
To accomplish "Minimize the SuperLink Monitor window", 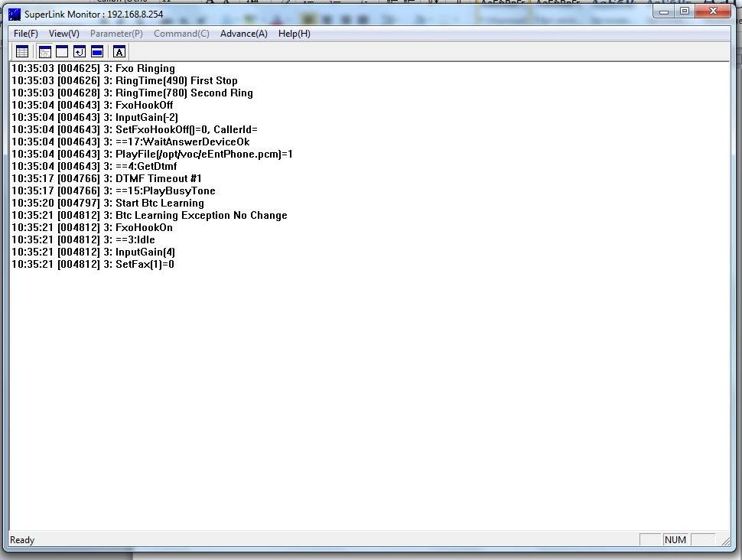I will point(664,11).
